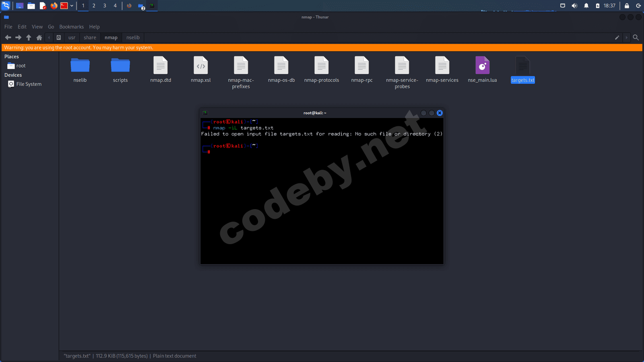Launch the file manager from the panel
This screenshot has width=644, height=362.
click(x=31, y=6)
